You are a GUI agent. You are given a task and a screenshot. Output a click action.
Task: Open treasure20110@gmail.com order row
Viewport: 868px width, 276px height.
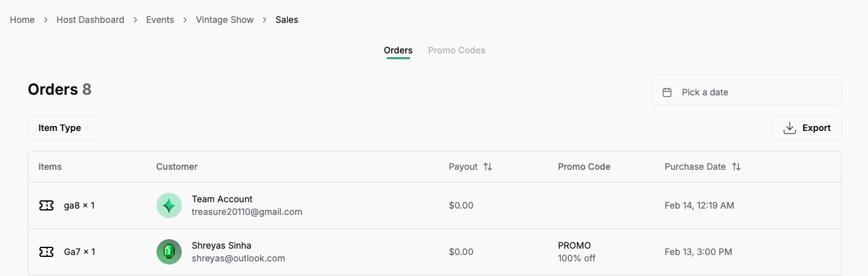[x=247, y=212]
